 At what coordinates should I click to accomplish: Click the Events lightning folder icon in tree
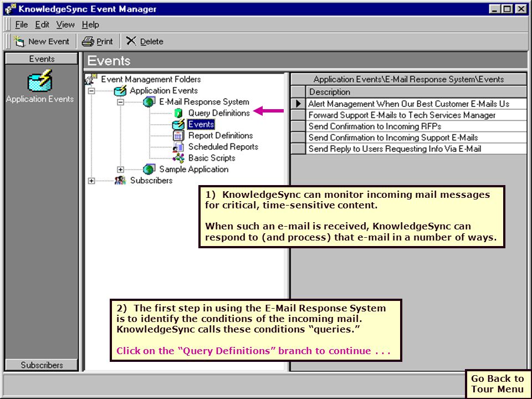pyautogui.click(x=178, y=124)
